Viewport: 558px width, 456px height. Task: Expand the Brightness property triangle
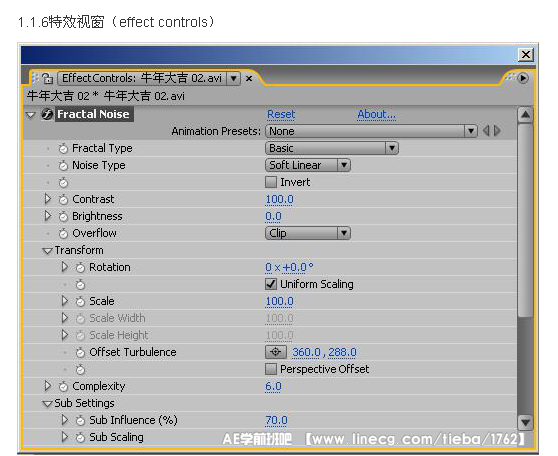(47, 216)
